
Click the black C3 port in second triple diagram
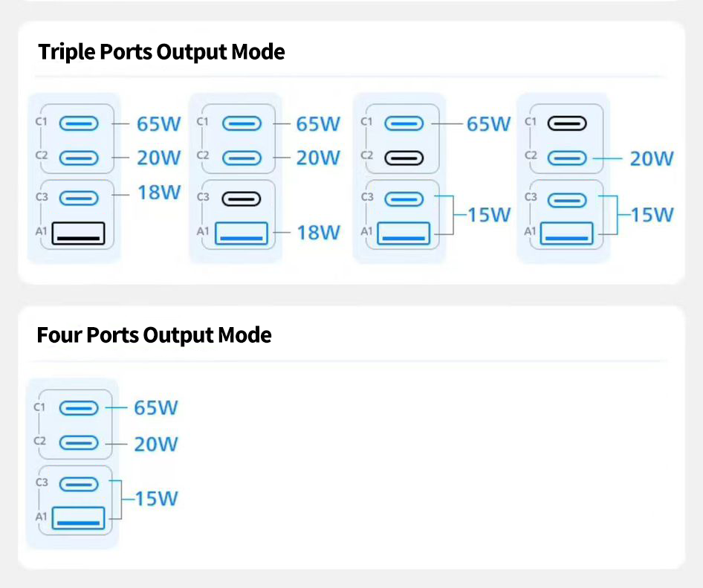242,198
